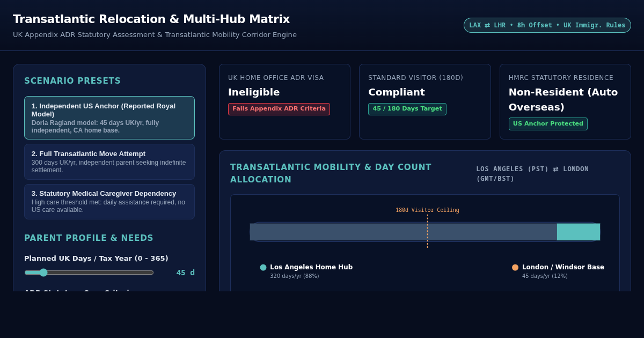Pick Statutory Medical Caregiver Dependency preset
The height and width of the screenshot is (338, 644).
click(x=109, y=202)
